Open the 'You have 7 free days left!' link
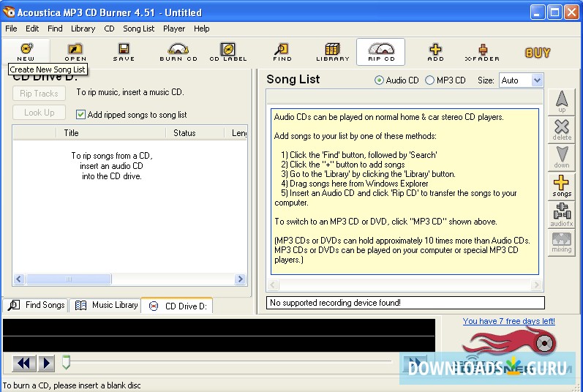This screenshot has height=392, width=583. (x=508, y=321)
